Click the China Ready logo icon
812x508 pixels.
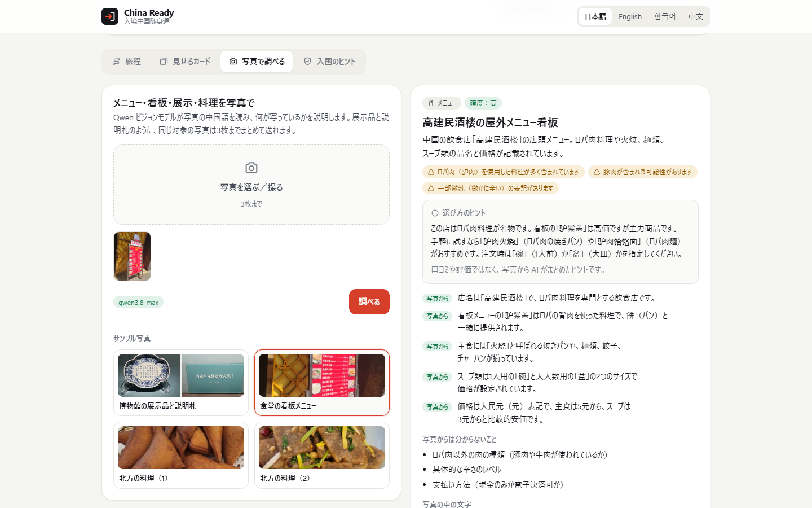click(110, 16)
